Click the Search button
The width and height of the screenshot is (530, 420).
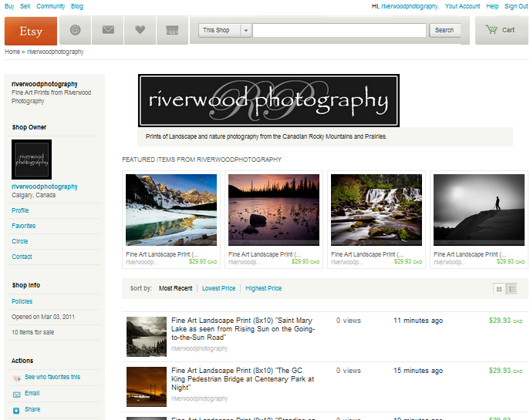444,30
